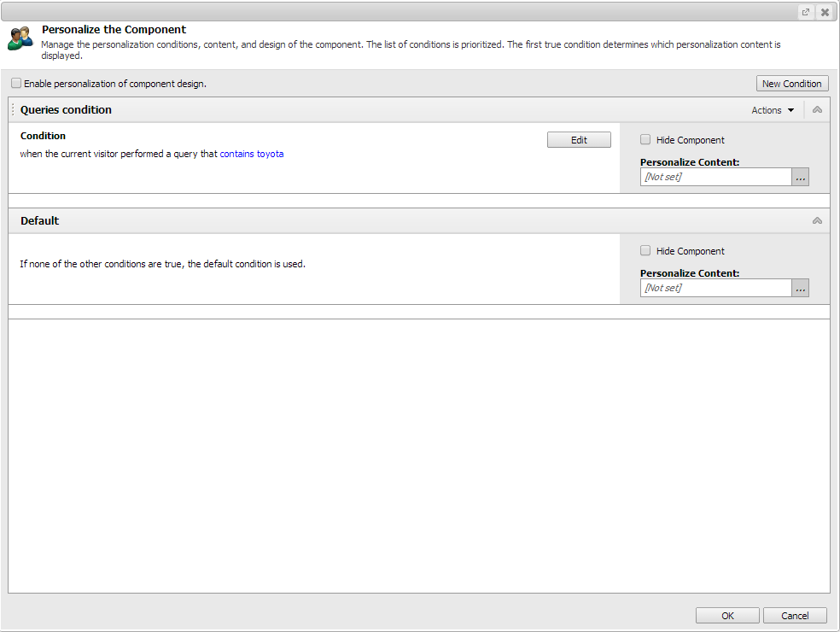
Task: Collapse the Queries condition section with its chevron
Action: pos(817,109)
